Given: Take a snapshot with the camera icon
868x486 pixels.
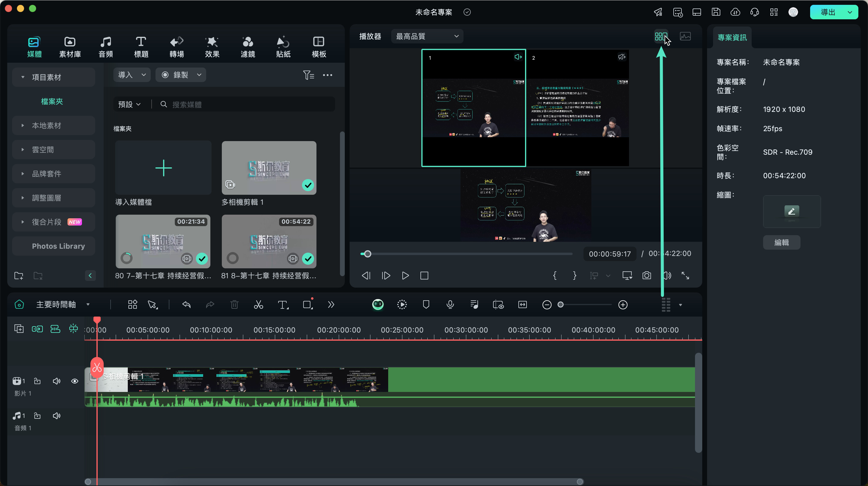Looking at the screenshot, I should tap(646, 275).
